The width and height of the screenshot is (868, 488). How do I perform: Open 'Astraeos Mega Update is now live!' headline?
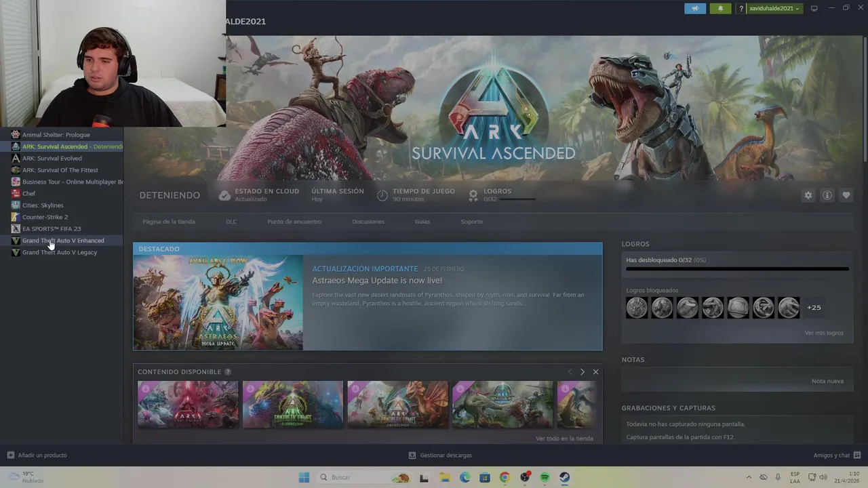[377, 281]
